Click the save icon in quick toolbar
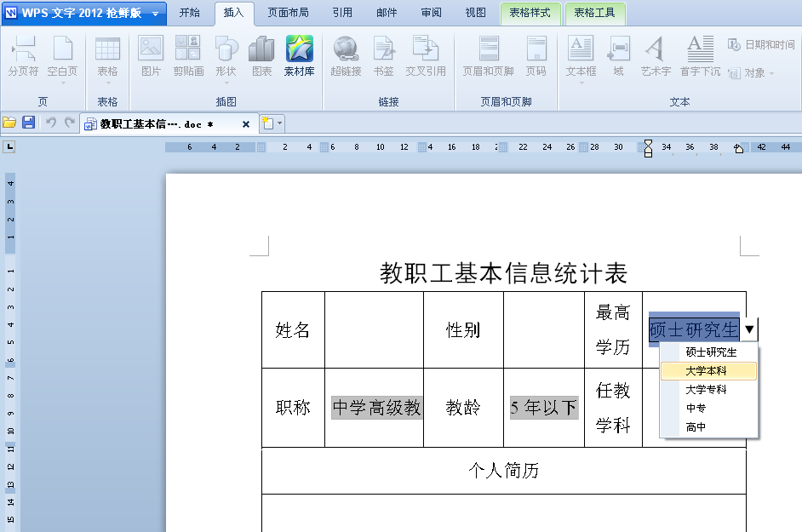 coord(29,123)
